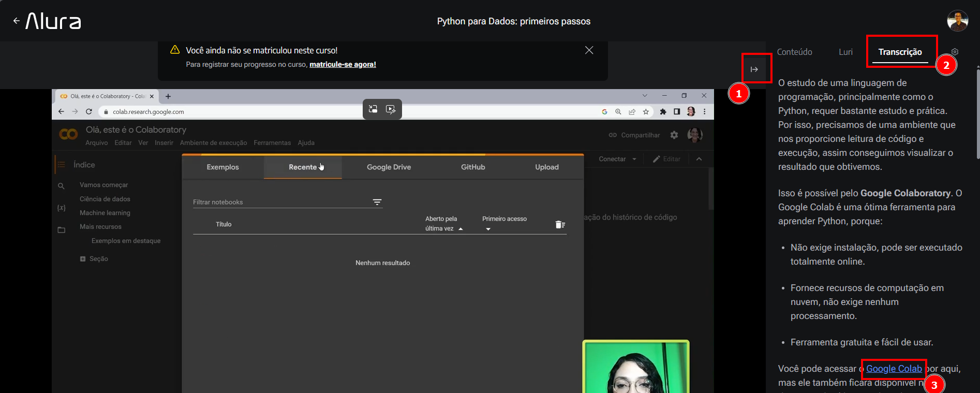
Task: Click the browser forward arrow
Action: (x=75, y=111)
